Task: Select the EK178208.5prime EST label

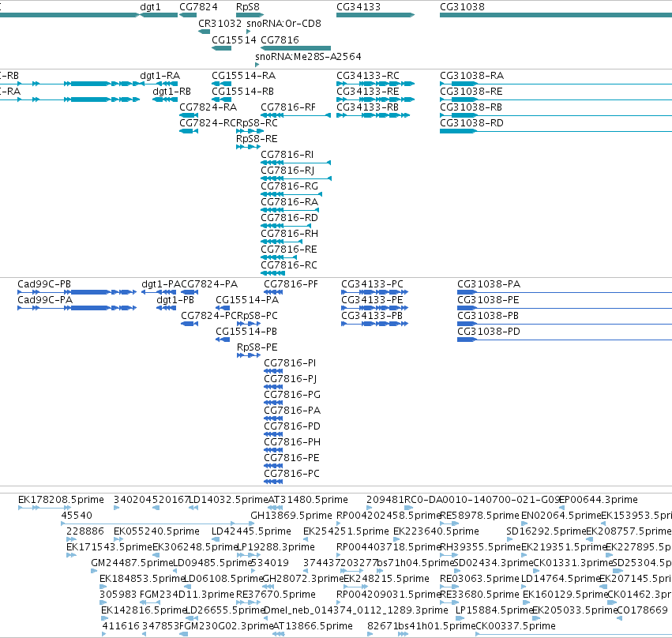Action: coord(61,500)
